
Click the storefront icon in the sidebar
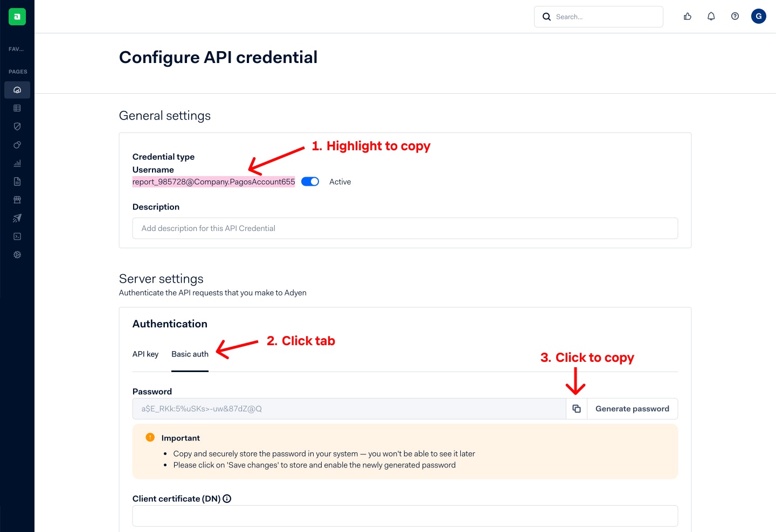(17, 200)
